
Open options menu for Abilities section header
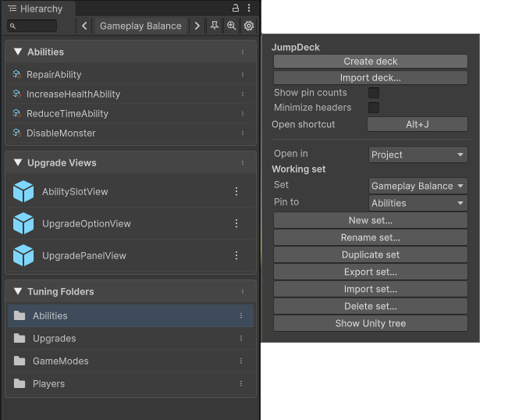click(243, 52)
